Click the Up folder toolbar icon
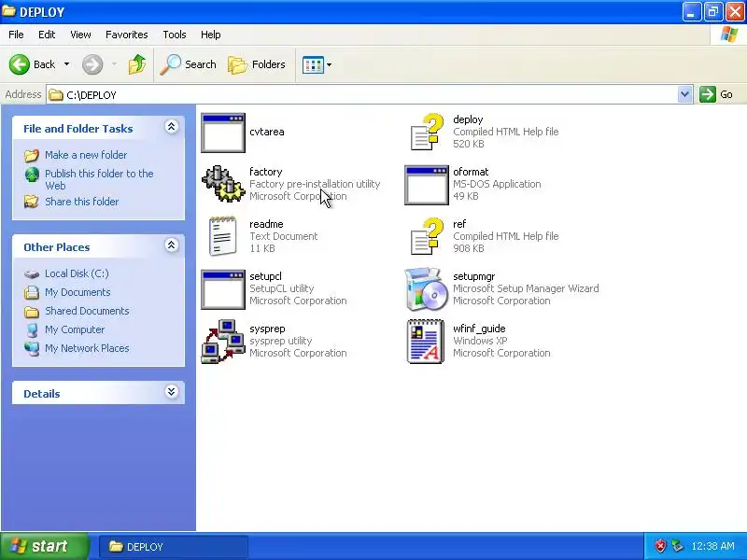 pos(137,64)
